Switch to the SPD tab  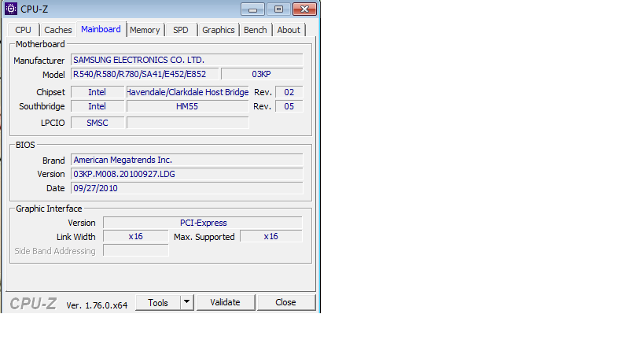tap(181, 30)
